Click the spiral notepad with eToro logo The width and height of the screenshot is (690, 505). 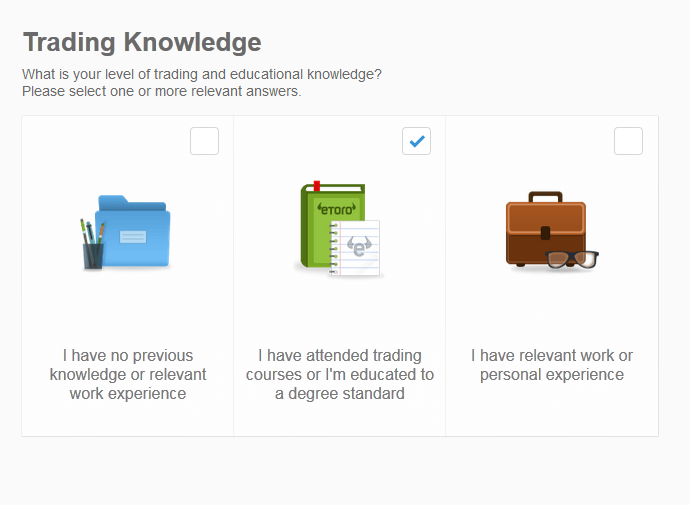(355, 249)
